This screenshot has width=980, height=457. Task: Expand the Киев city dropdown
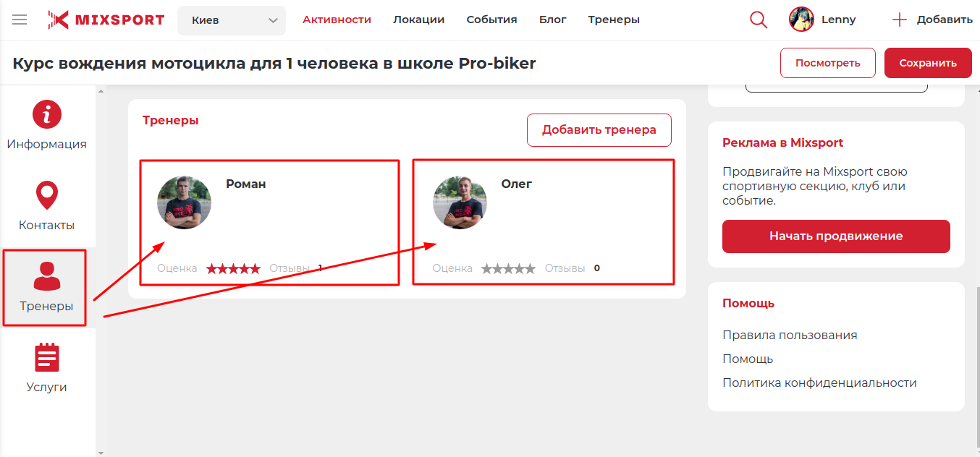tap(232, 20)
